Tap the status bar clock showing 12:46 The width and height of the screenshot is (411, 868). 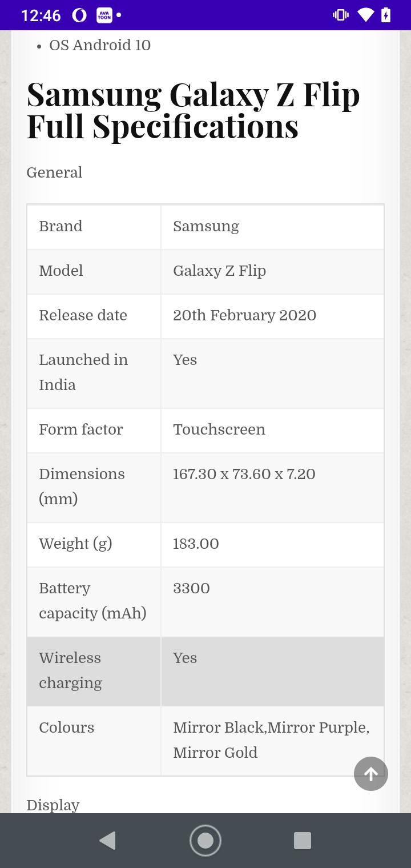(41, 15)
